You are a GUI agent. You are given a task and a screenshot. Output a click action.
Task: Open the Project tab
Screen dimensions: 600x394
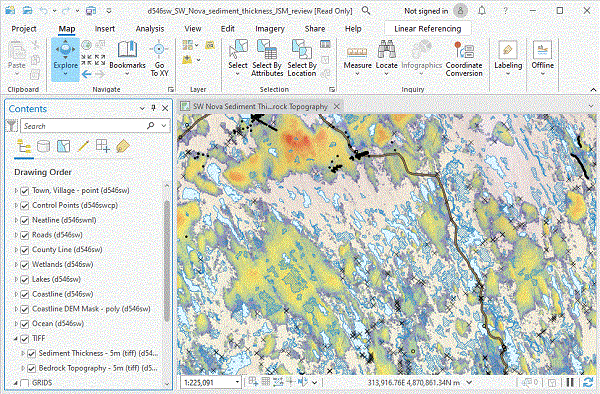[x=24, y=29]
